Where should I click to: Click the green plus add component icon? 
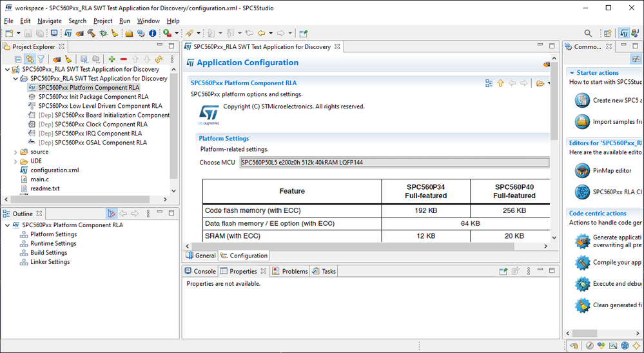pos(112,59)
